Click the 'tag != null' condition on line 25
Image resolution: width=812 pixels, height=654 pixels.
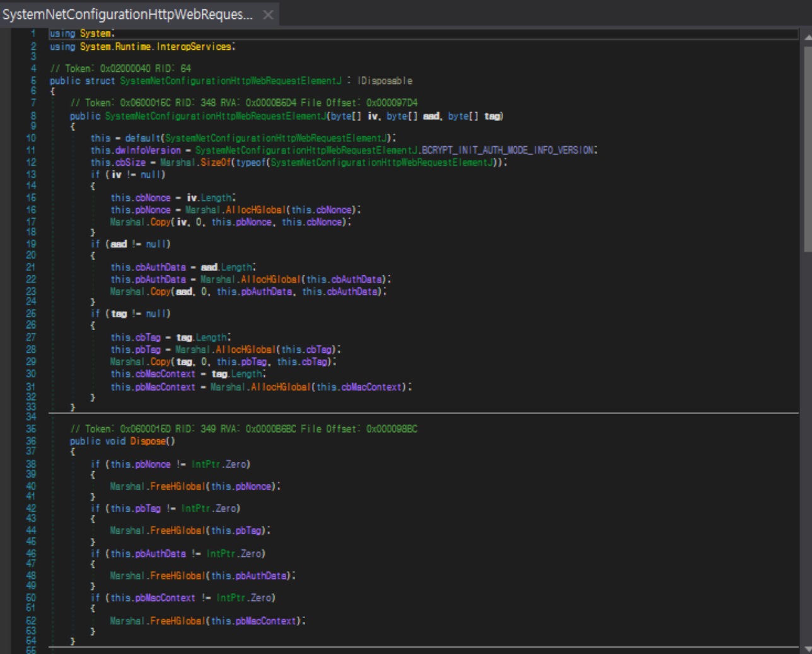coord(139,314)
